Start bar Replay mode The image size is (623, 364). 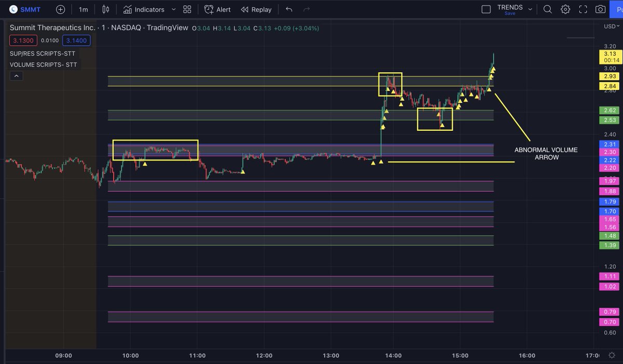click(256, 9)
